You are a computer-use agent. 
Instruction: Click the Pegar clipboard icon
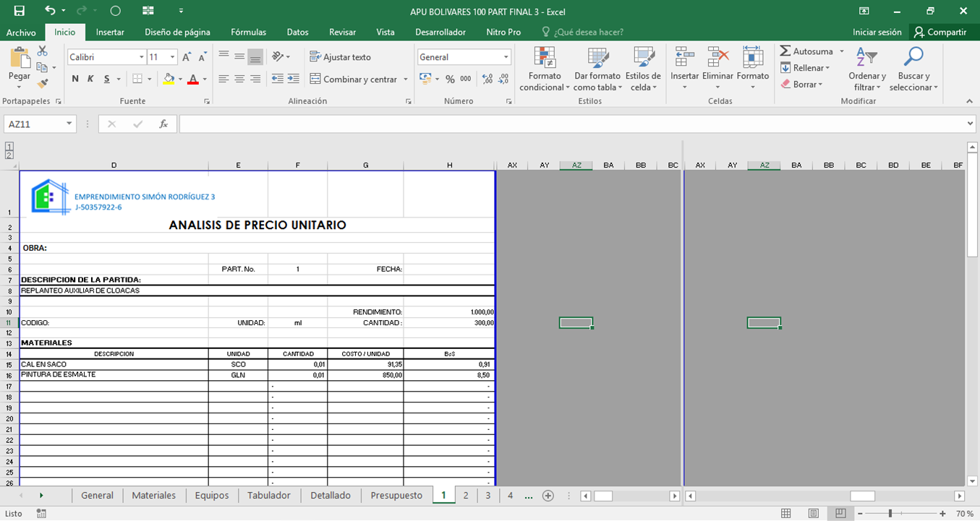pyautogui.click(x=20, y=58)
